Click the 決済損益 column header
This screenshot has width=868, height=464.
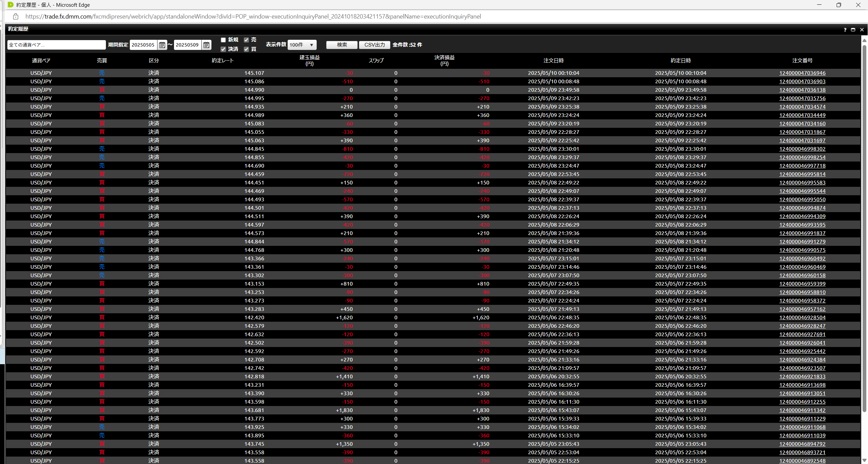444,60
